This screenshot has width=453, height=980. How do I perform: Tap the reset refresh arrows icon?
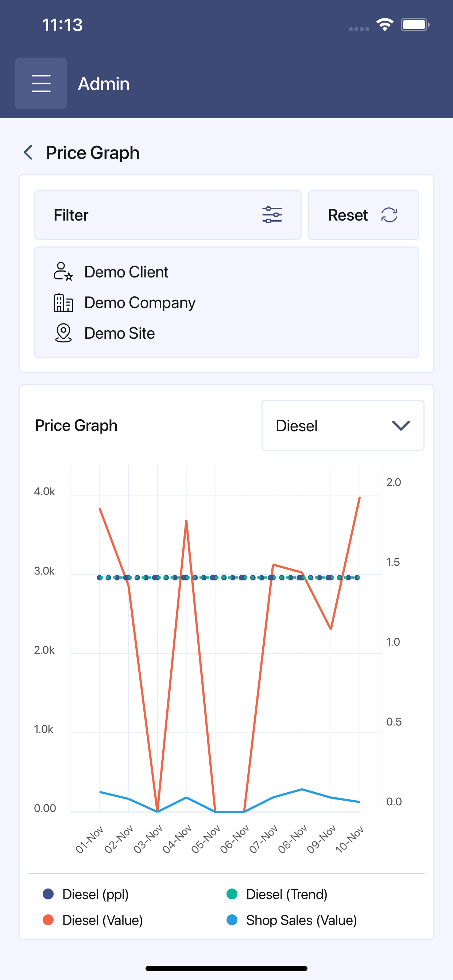click(389, 215)
